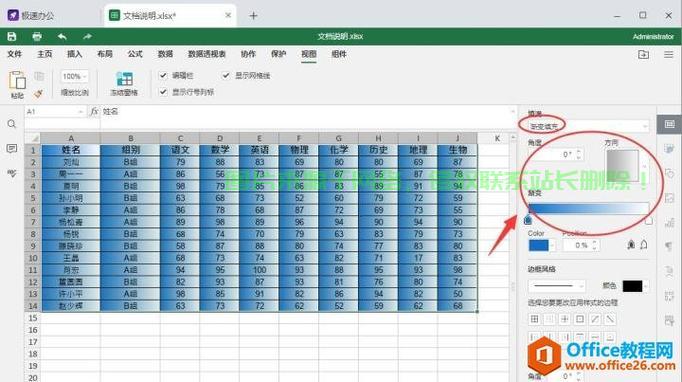The width and height of the screenshot is (682, 382).
Task: Click the blue gradient bar
Action: click(588, 208)
